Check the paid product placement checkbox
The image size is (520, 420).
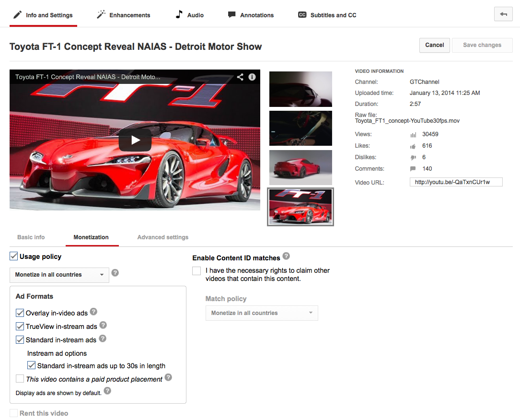(20, 379)
